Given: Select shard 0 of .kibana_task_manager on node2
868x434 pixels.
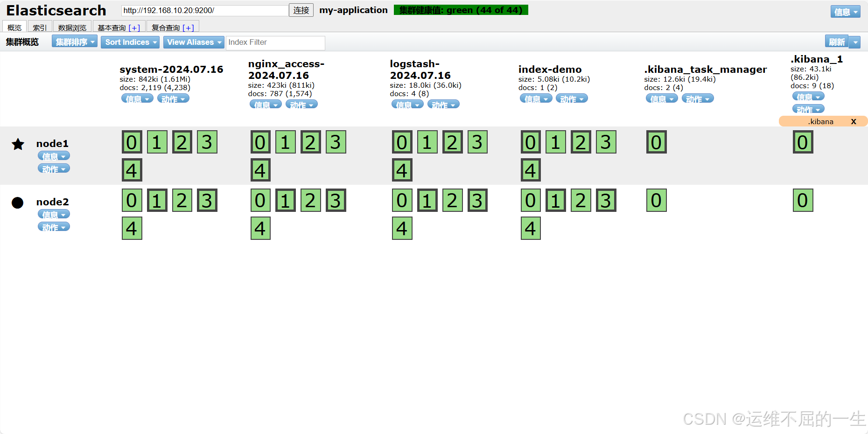Looking at the screenshot, I should point(657,200).
